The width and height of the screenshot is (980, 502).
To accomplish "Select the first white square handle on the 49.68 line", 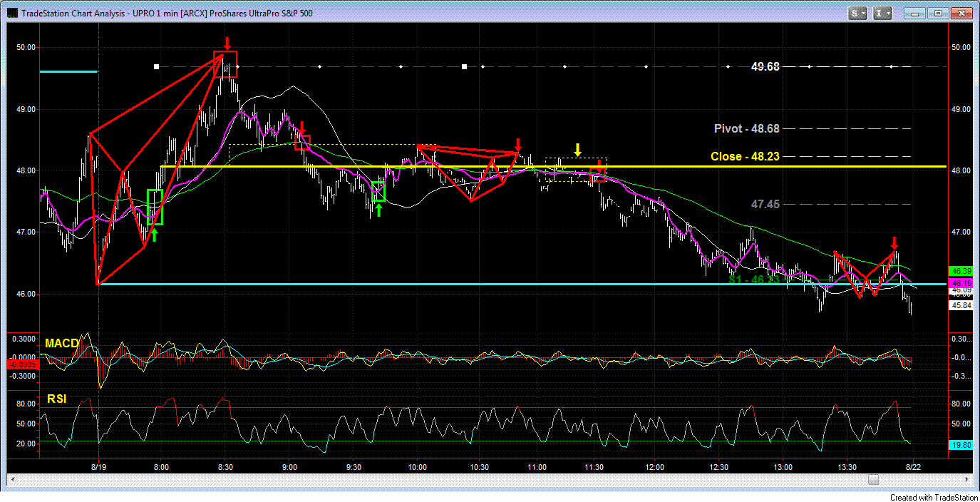I will 156,66.
